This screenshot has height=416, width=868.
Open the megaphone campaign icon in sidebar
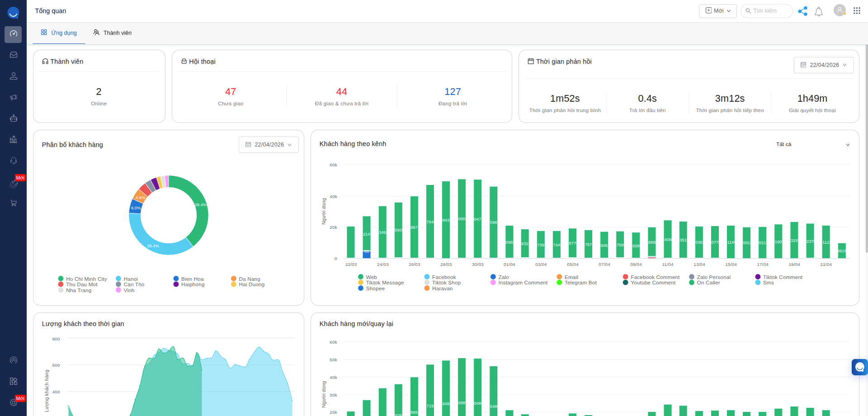coord(14,97)
